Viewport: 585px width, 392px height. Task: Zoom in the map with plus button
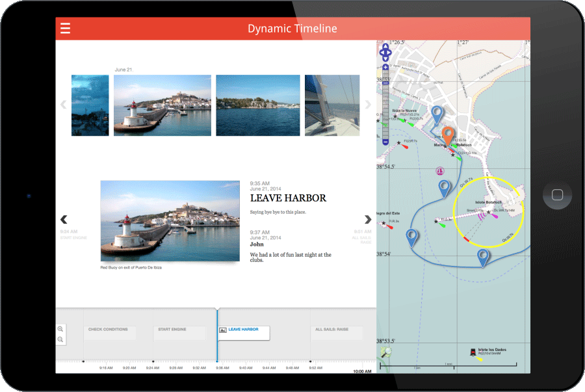(x=385, y=68)
